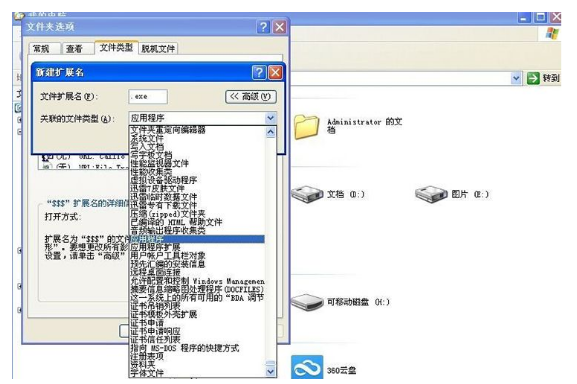The width and height of the screenshot is (577, 384).
Task: Open the address bar dropdown arrow
Action: pos(516,78)
